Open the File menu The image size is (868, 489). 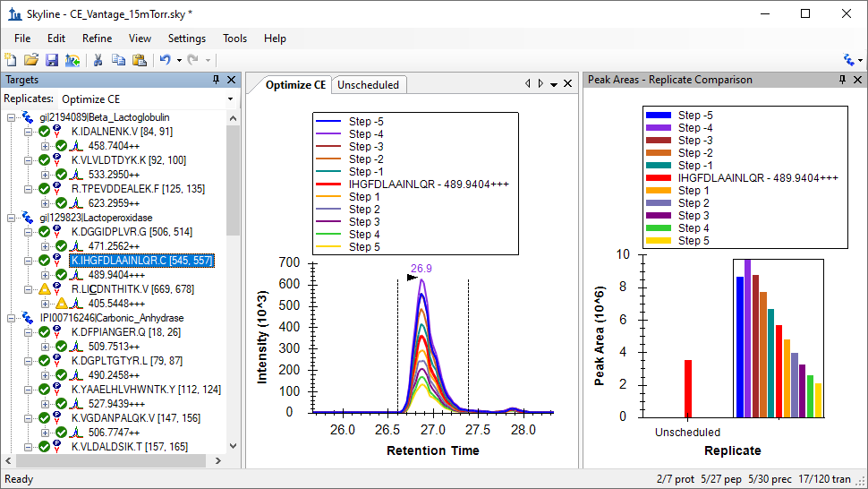pyautogui.click(x=22, y=39)
